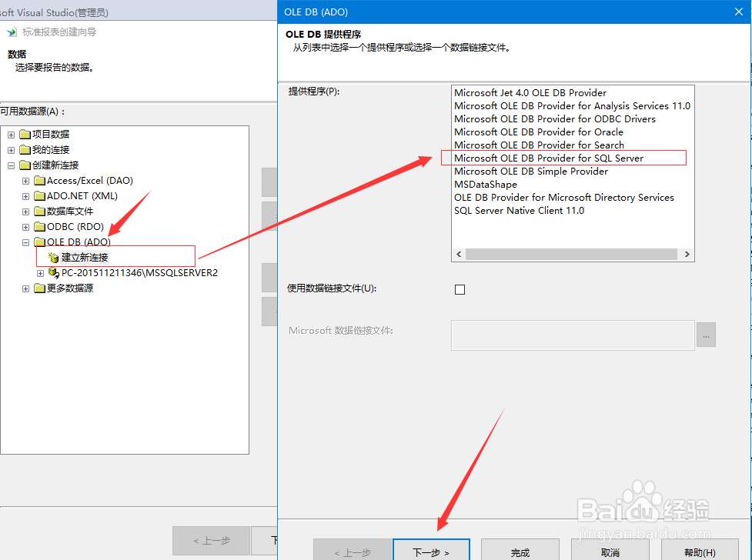Expand the 更多数据源 tree node
Screen dimensions: 752x560
25,288
